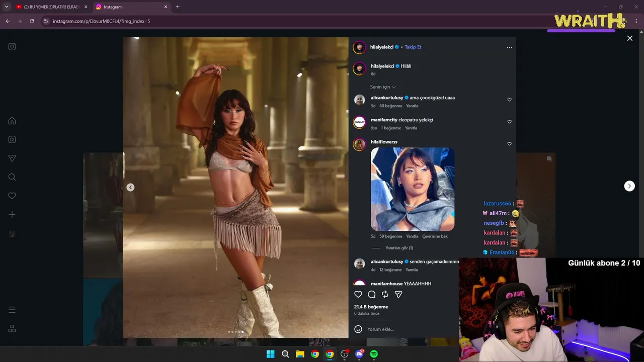644x362 pixels.
Task: Open tab search dropdown arrow
Action: click(7, 7)
